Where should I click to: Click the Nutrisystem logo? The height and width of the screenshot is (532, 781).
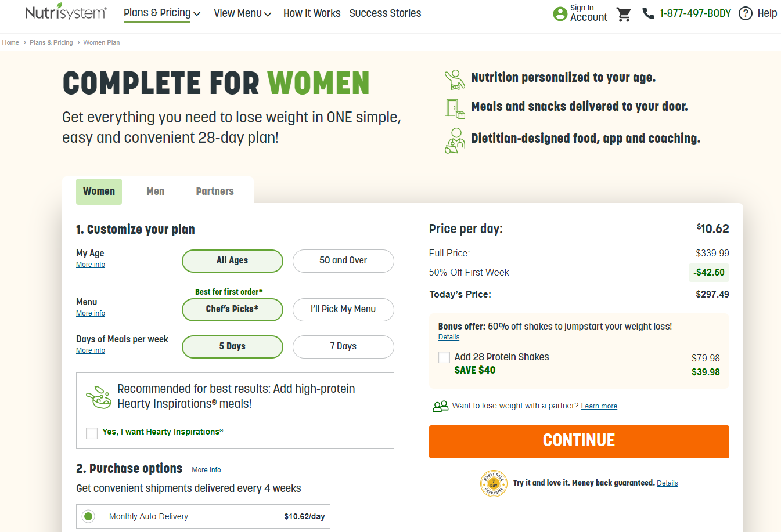(x=66, y=13)
